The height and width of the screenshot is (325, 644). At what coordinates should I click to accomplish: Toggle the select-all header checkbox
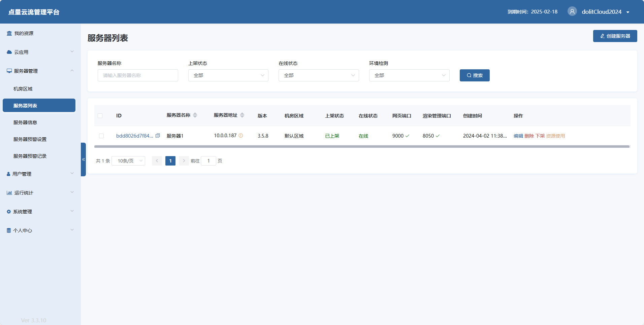point(100,116)
